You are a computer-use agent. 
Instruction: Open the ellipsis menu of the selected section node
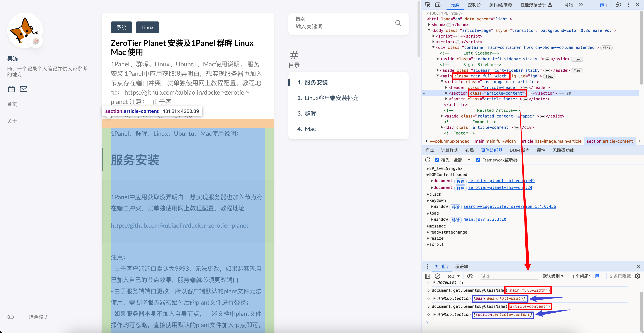[425, 93]
